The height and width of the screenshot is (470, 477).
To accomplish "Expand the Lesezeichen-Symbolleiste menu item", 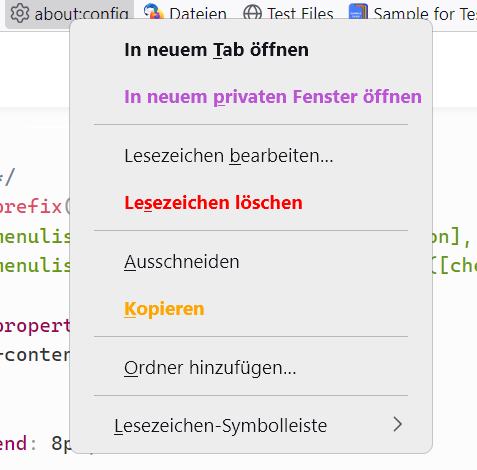I will click(x=251, y=425).
